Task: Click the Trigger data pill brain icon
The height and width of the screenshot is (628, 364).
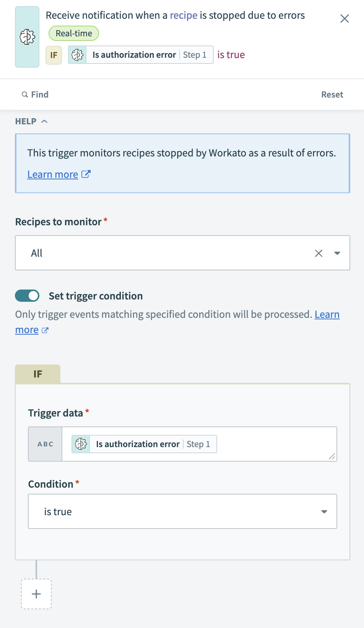Action: (81, 444)
